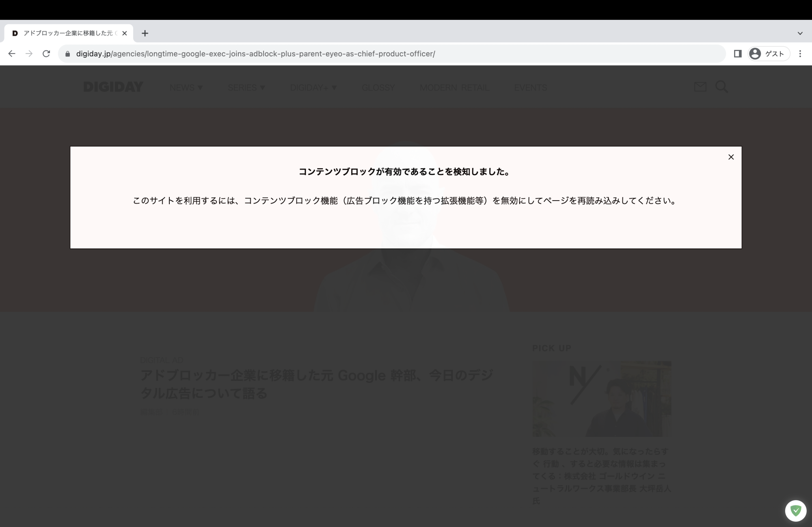Viewport: 812px width, 527px height.
Task: Open the newsletter mail icon in the navbar
Action: click(700, 87)
